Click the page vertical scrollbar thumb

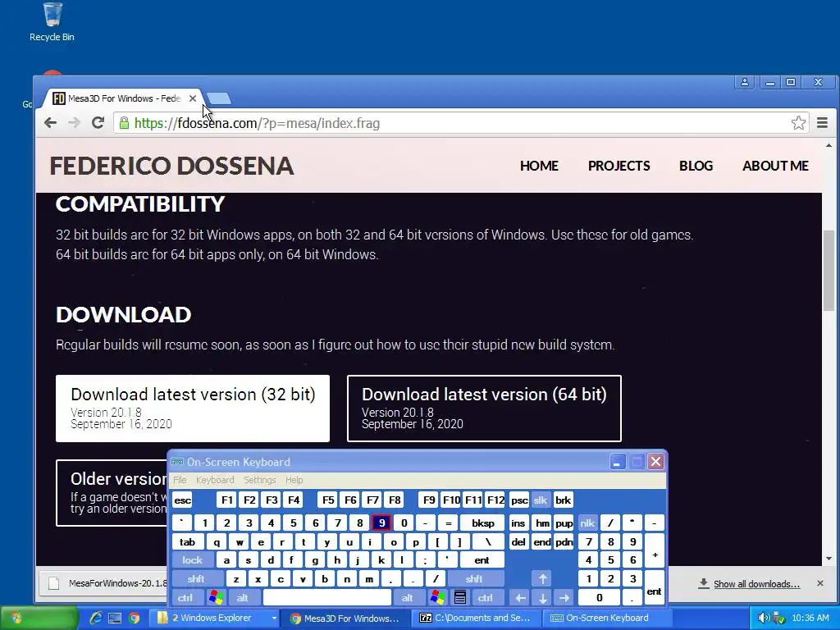[x=829, y=271]
